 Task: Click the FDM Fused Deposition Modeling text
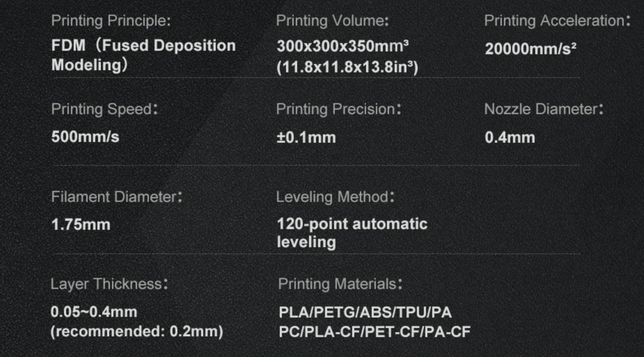click(143, 55)
